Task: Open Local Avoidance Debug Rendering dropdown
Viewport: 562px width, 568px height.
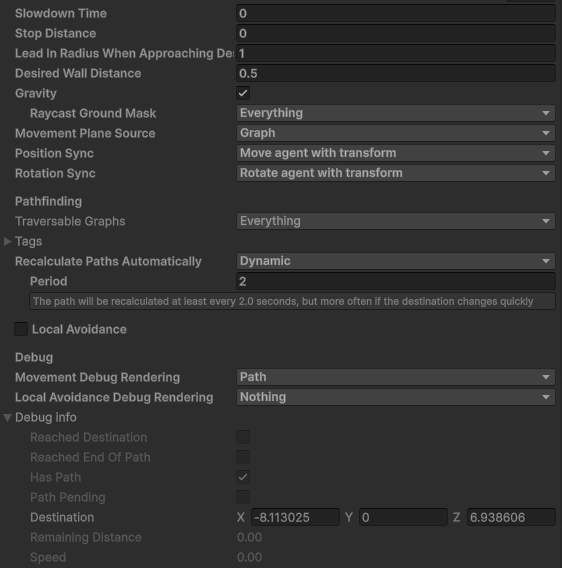Action: click(x=396, y=397)
